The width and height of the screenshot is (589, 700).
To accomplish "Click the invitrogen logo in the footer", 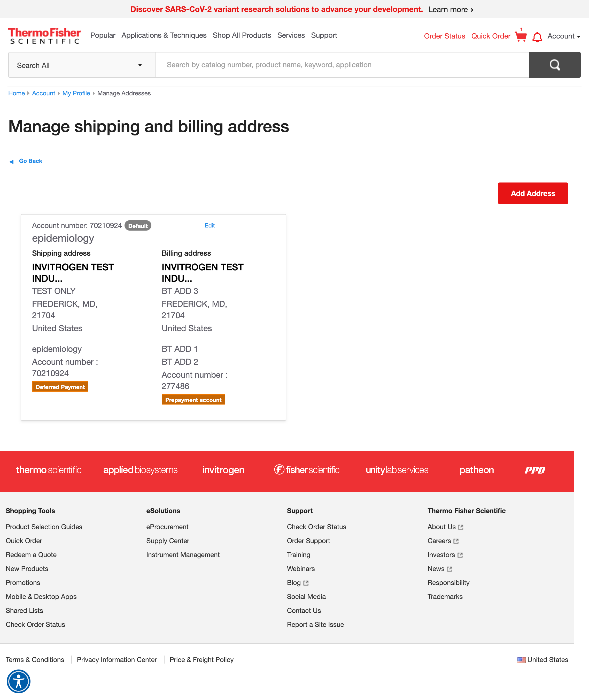I will tap(223, 470).
